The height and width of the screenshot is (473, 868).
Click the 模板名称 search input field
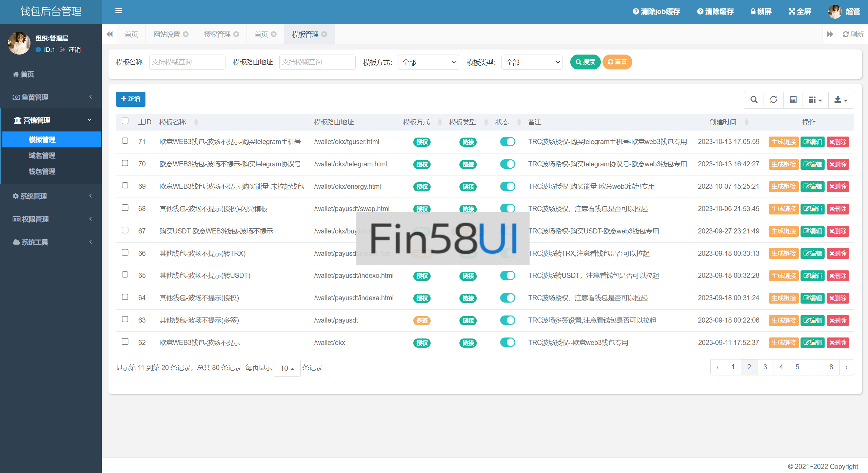tap(187, 62)
